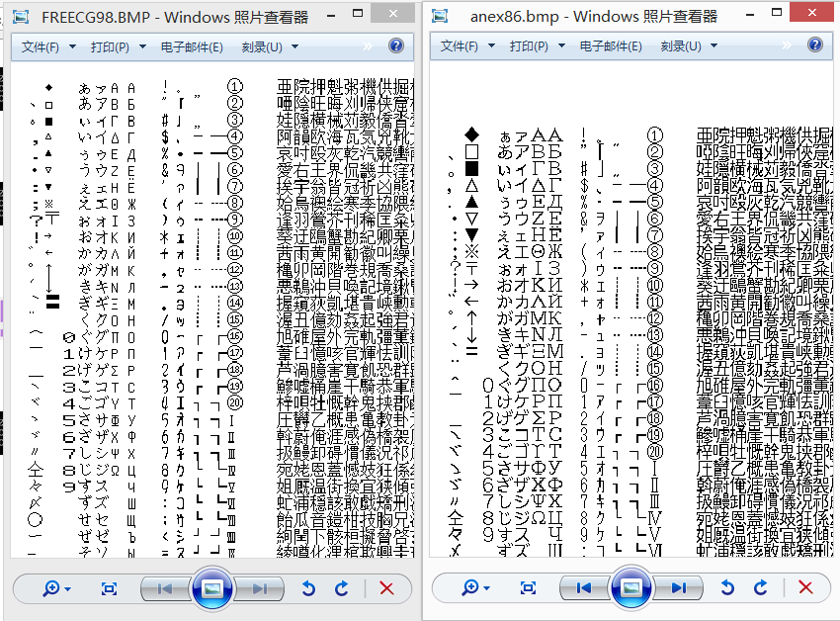Show toolbar overflow chevron in anex86.bmp window
Image resolution: width=840 pixels, height=621 pixels.
click(787, 45)
